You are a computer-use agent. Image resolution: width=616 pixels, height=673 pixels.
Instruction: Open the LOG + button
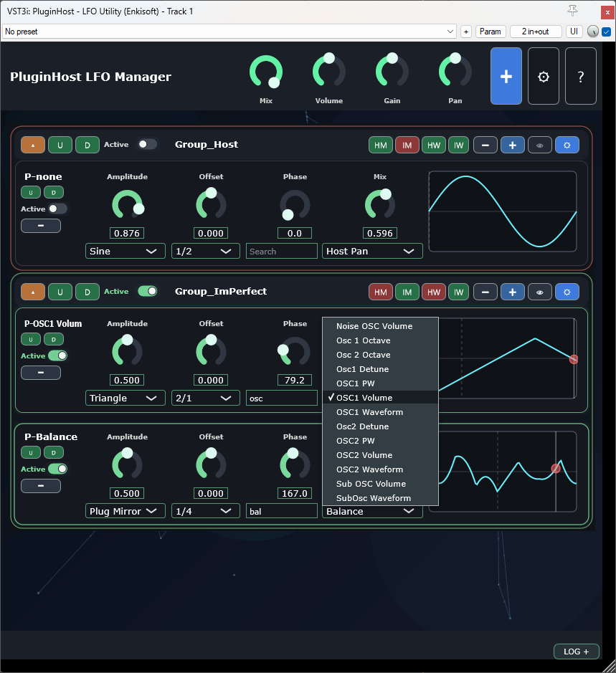click(576, 651)
